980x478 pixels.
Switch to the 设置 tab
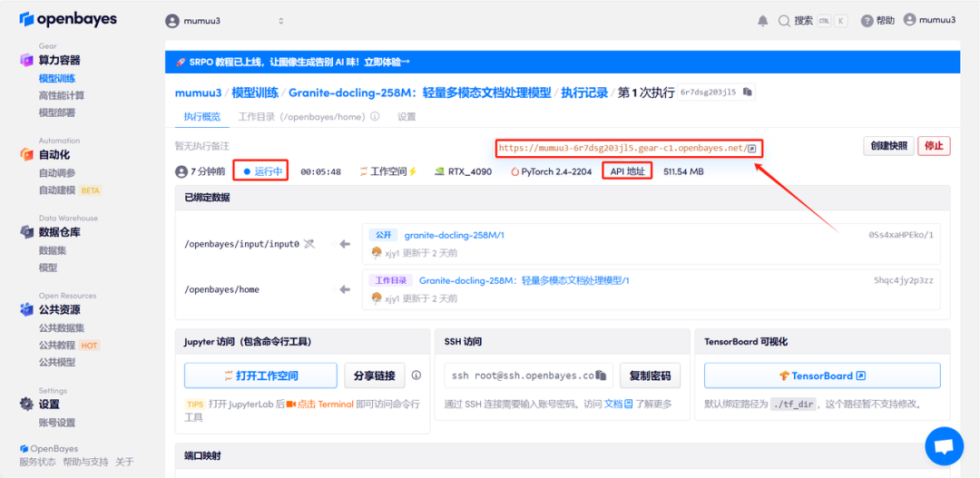pos(407,116)
